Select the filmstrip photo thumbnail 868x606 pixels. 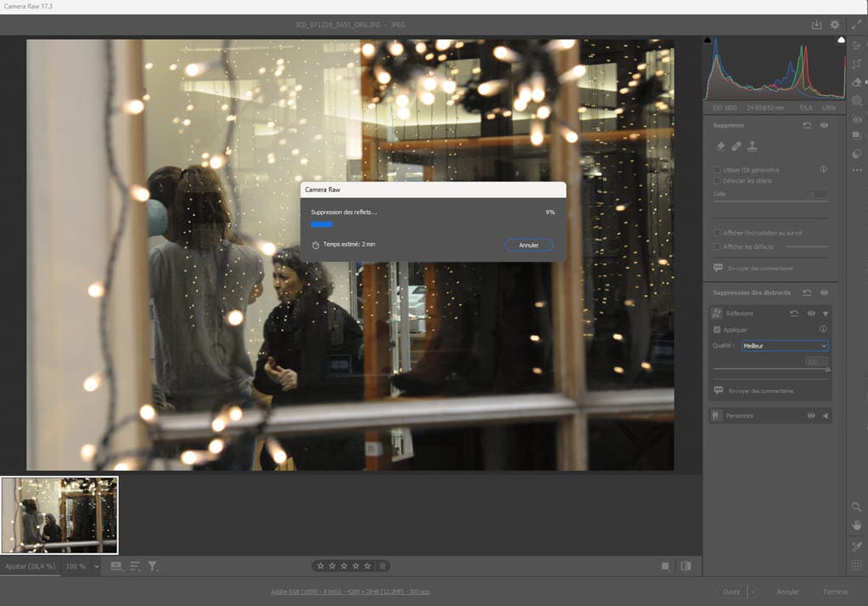click(59, 515)
